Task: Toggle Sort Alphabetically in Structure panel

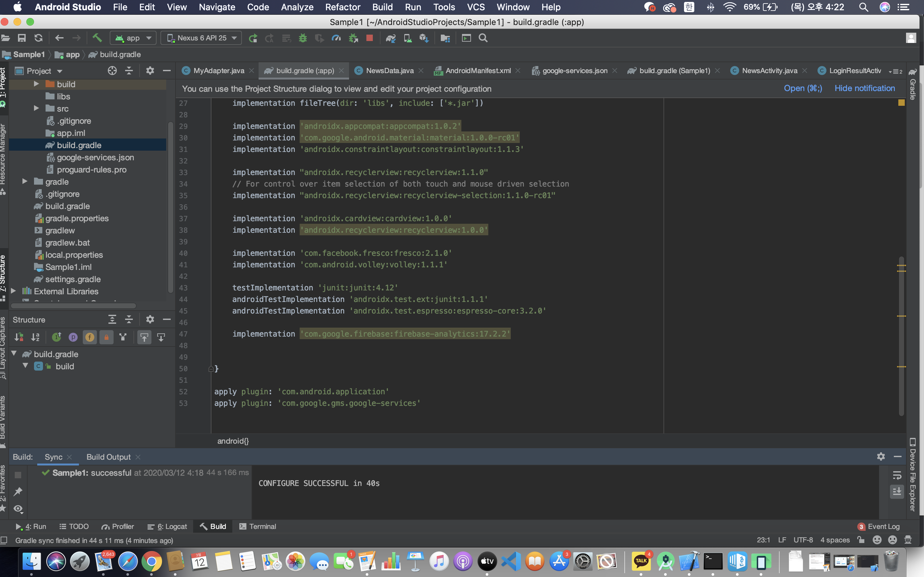Action: [x=36, y=337]
